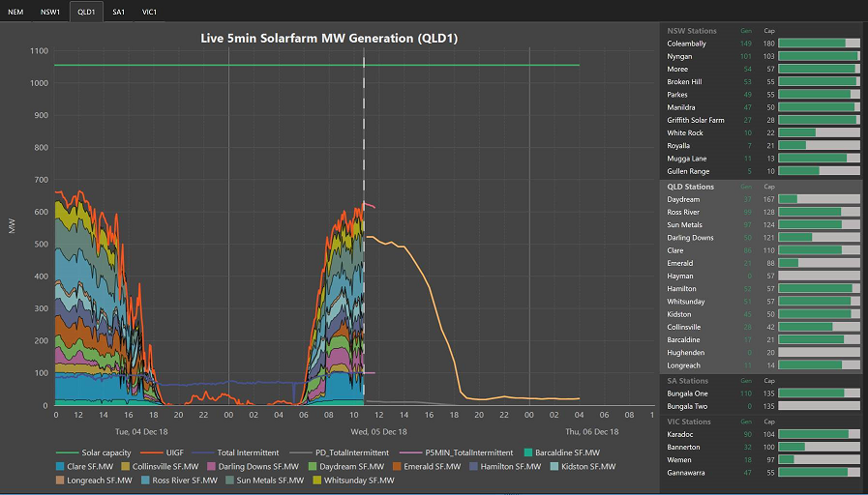Click the Daydream station capacity bar
This screenshot has height=495, width=868.
coord(816,199)
